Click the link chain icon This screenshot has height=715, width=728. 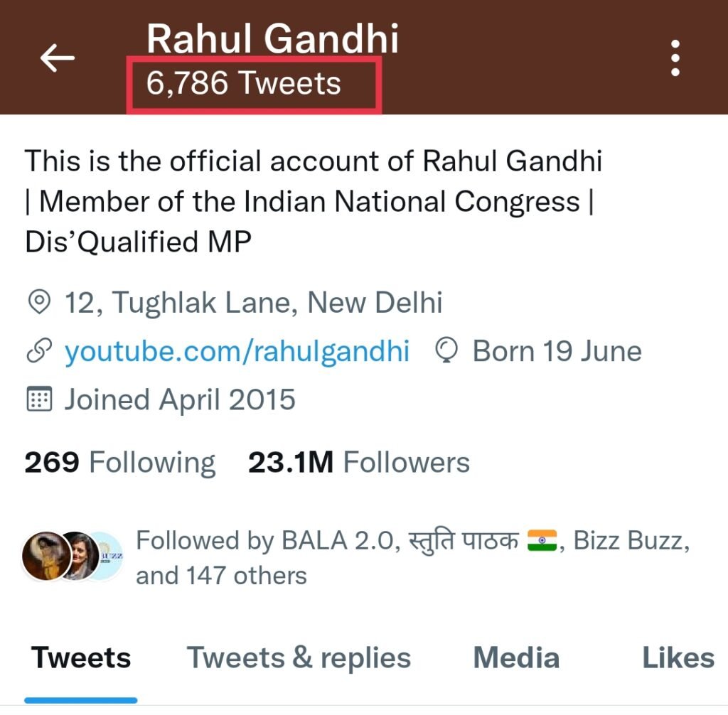39,351
